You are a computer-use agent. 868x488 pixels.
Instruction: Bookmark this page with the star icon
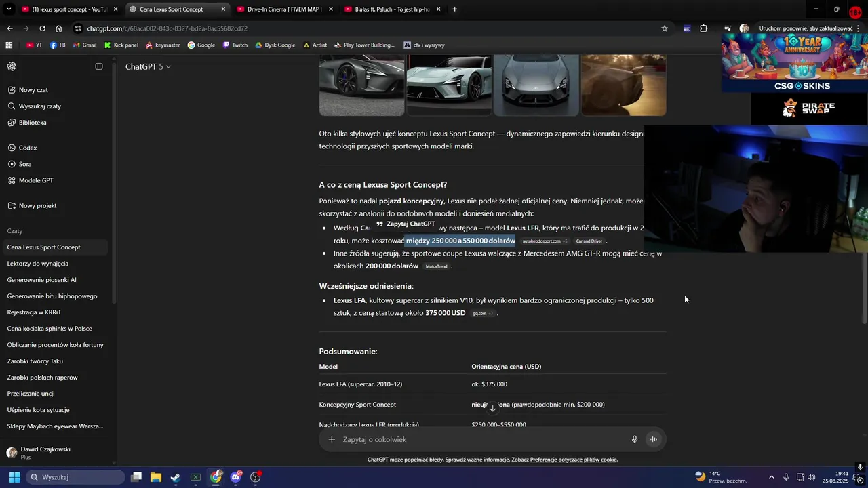click(x=665, y=28)
